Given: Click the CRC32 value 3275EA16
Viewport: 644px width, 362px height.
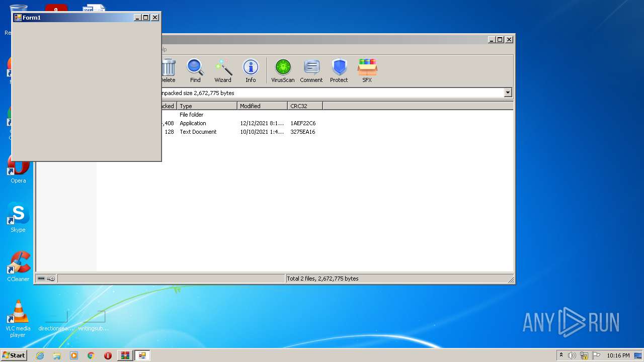Looking at the screenshot, I should (x=303, y=132).
